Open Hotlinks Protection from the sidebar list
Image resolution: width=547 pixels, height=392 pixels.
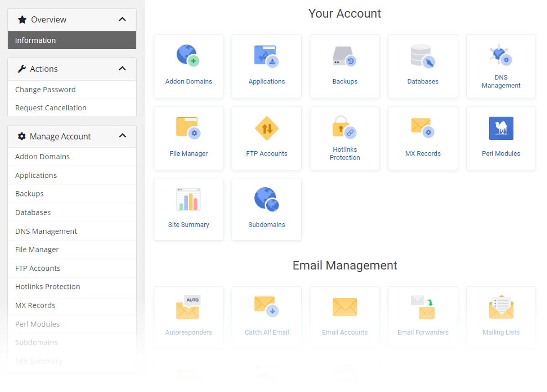coord(72,286)
